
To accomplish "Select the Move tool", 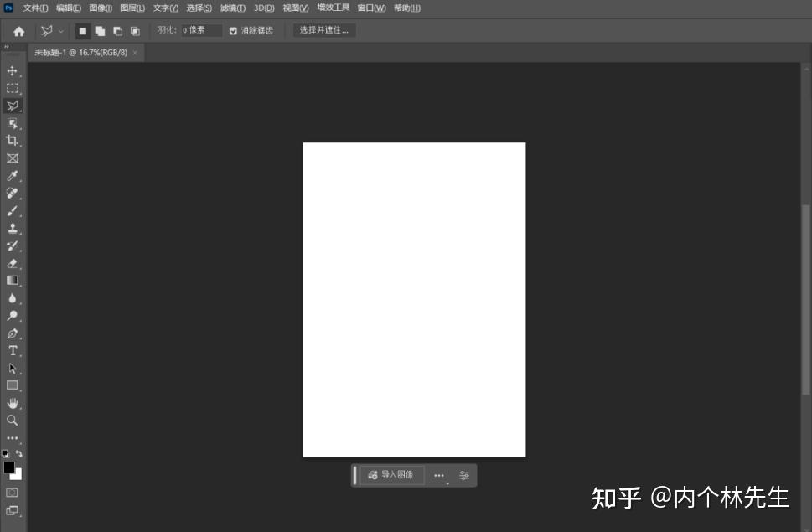I will pyautogui.click(x=13, y=70).
